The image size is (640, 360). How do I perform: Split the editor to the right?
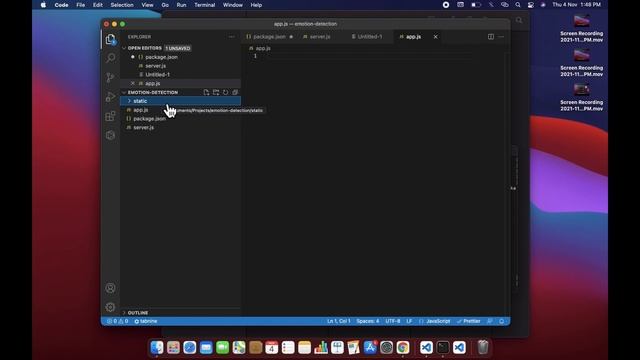[x=491, y=37]
